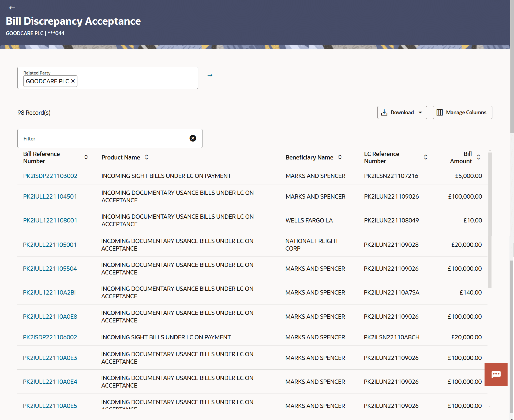Open bill PK2IUL1221108001
514x420 pixels.
50,220
